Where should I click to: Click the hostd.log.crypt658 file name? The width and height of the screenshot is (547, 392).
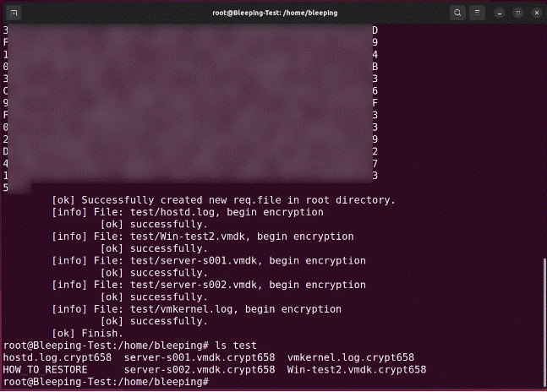click(x=57, y=357)
